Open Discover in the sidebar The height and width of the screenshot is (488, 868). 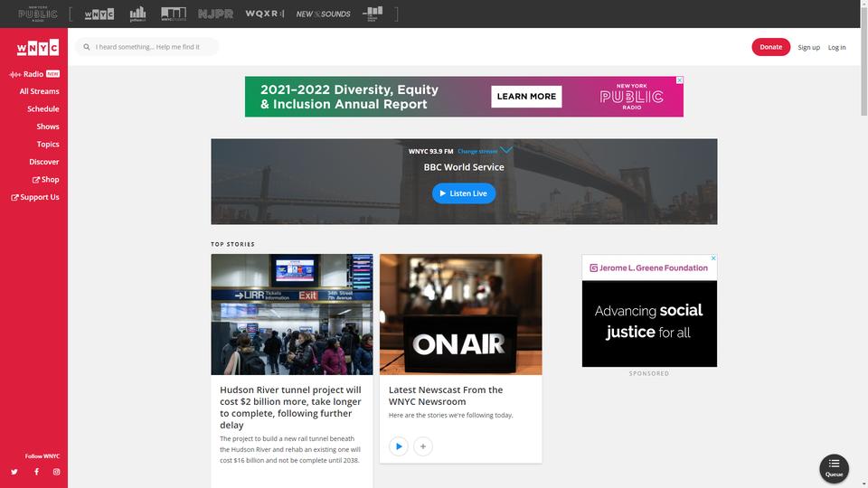pos(43,162)
